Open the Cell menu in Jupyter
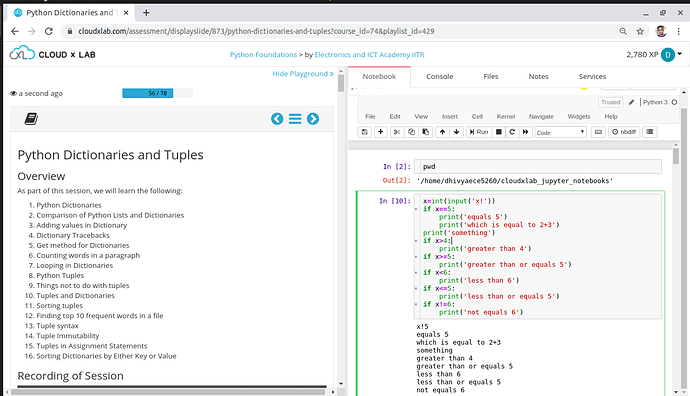690x396 pixels. (477, 117)
